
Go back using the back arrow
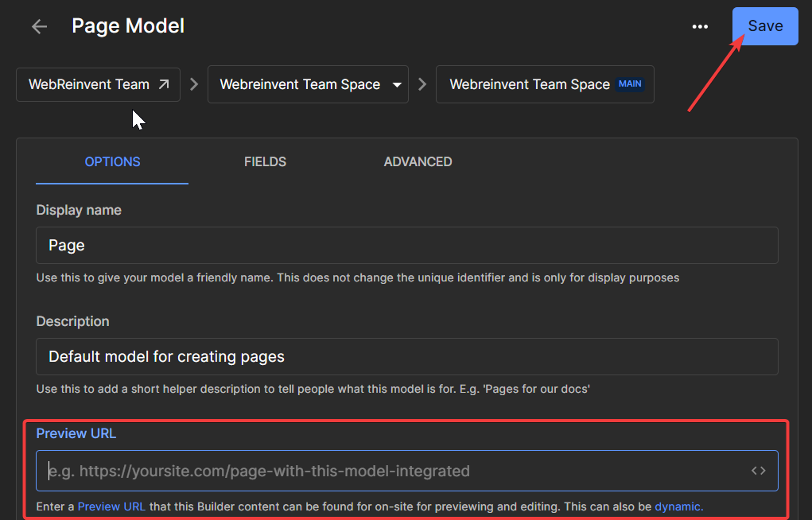coord(38,26)
